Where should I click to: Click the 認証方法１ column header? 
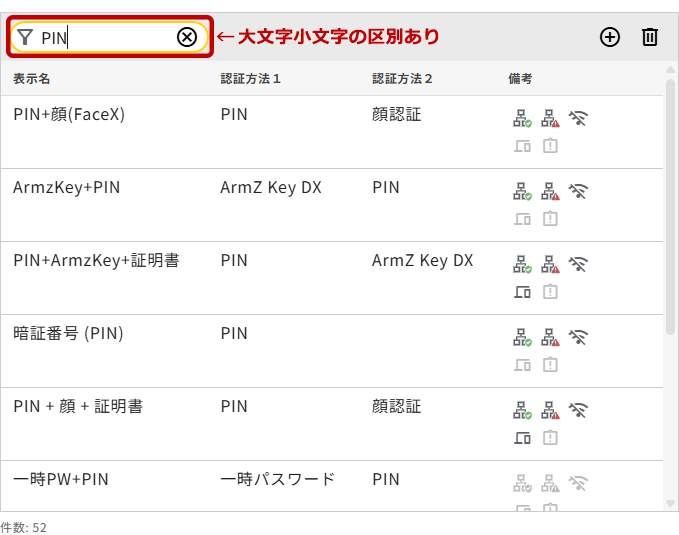tap(250, 78)
